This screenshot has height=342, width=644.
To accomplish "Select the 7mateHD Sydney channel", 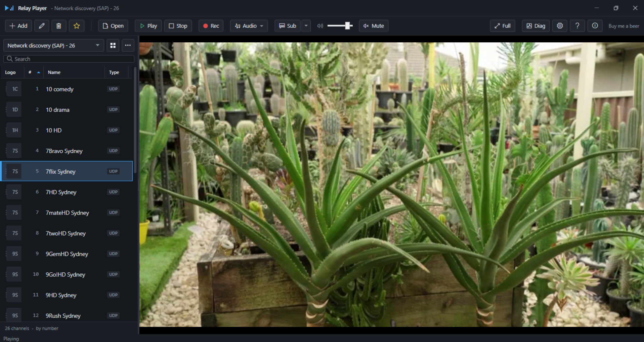I will tap(67, 213).
